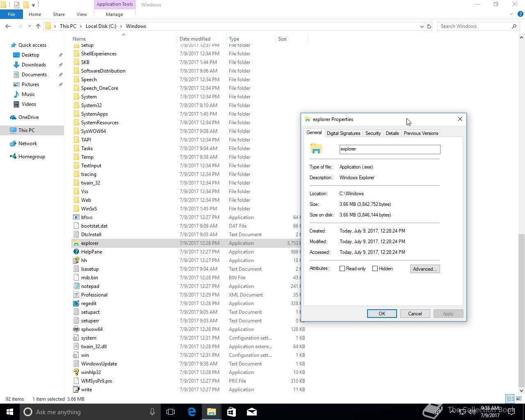Expand the This PC breadcrumb arrow
This screenshot has height=420, width=525.
pyautogui.click(x=80, y=26)
